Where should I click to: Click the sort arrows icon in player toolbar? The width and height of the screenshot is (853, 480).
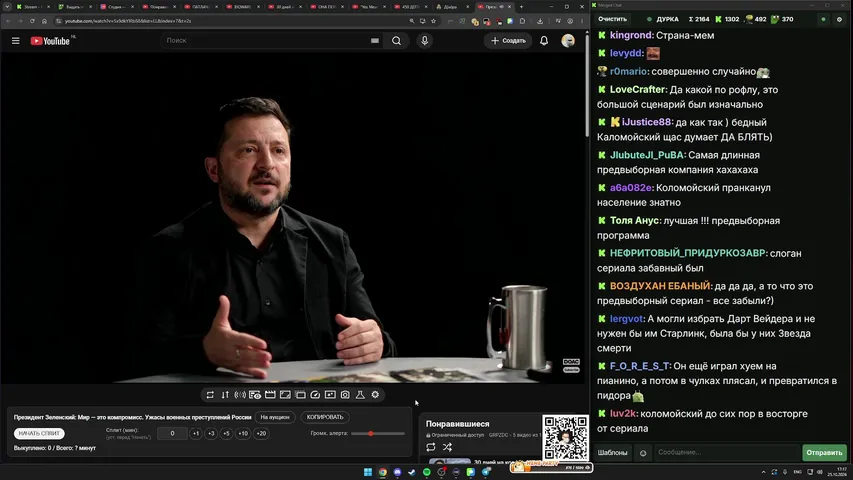tap(225, 395)
